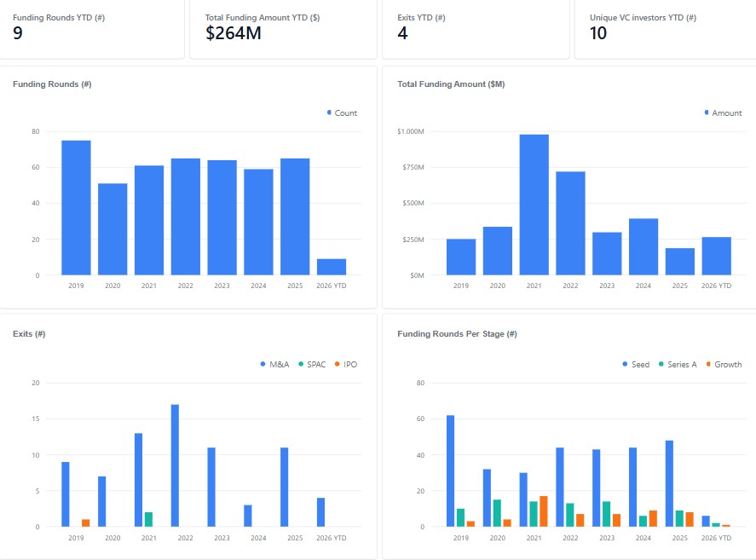Click the 2025 bar in Total Funding Amount chart
The image size is (756, 560).
point(679,262)
